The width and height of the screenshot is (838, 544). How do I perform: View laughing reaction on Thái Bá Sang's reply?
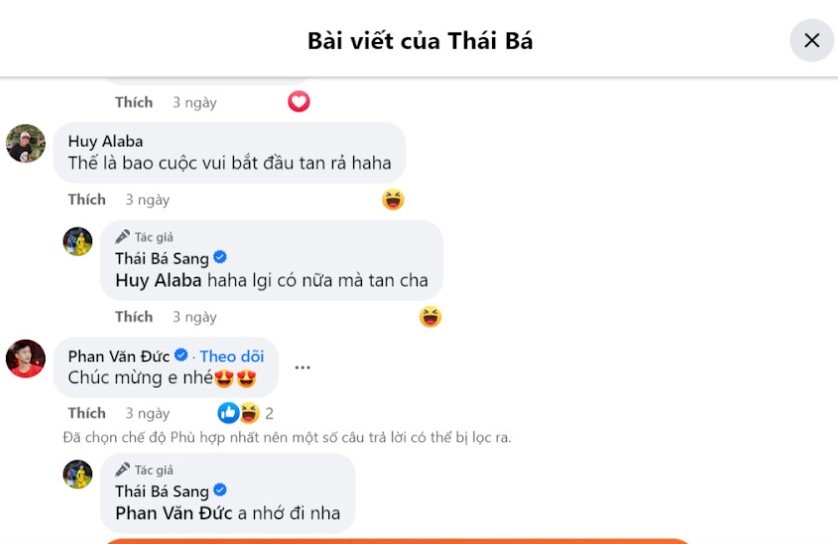pos(430,317)
